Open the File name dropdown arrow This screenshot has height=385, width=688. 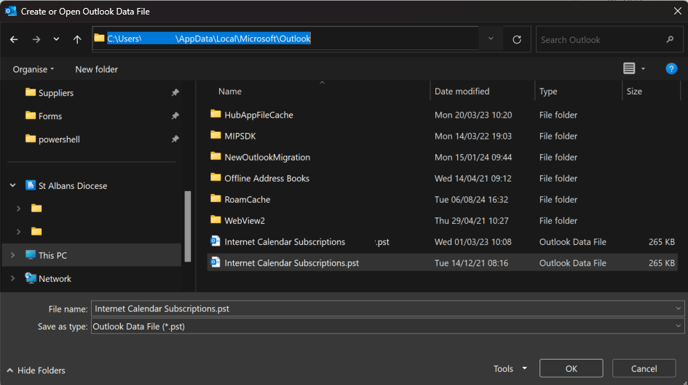(678, 309)
